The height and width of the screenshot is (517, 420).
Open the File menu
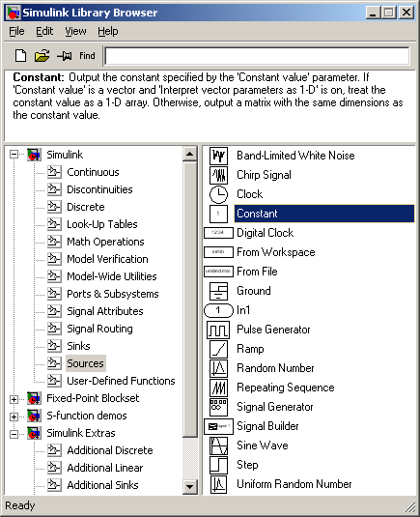click(16, 31)
